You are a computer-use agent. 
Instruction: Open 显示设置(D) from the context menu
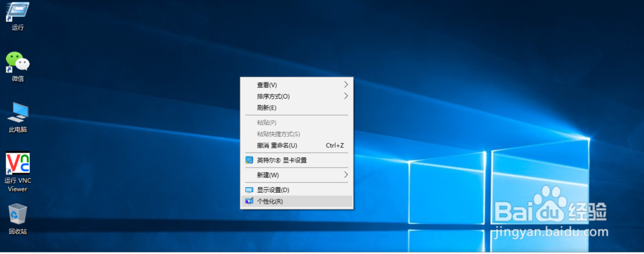coord(296,190)
